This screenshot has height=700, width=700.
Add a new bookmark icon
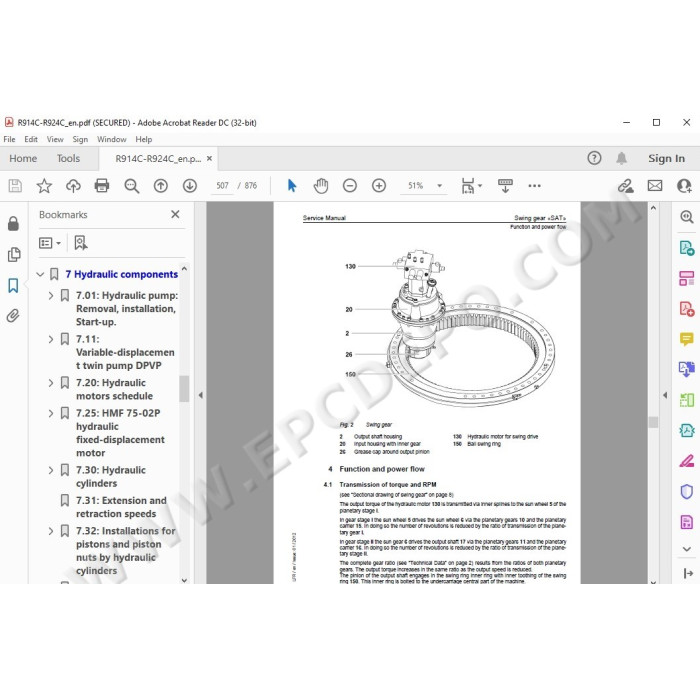(81, 243)
